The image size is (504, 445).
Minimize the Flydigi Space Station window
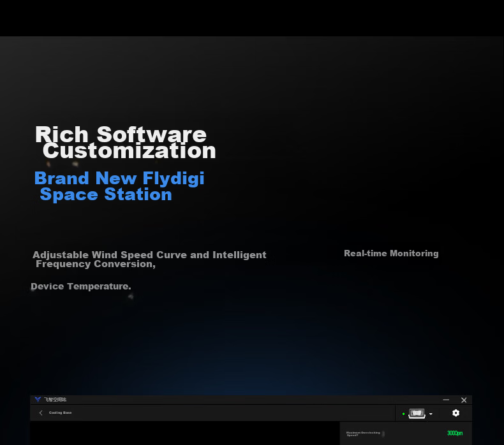[446, 400]
